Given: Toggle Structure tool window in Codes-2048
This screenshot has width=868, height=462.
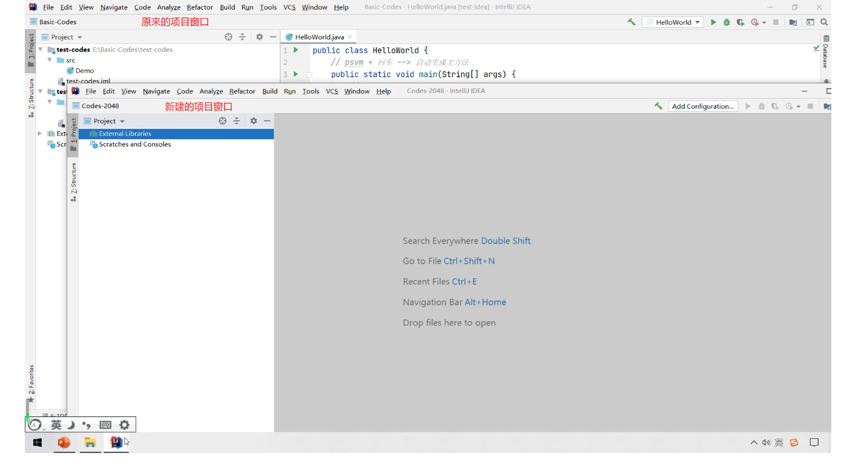Looking at the screenshot, I should [x=73, y=182].
